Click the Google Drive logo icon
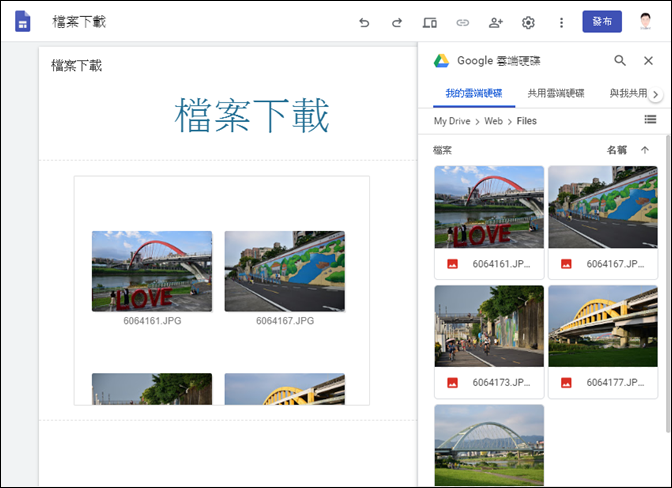 coord(441,61)
